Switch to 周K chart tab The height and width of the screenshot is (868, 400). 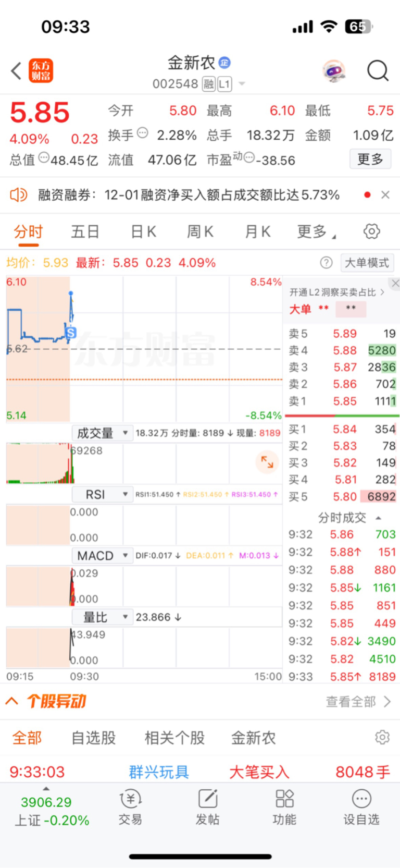click(x=200, y=231)
